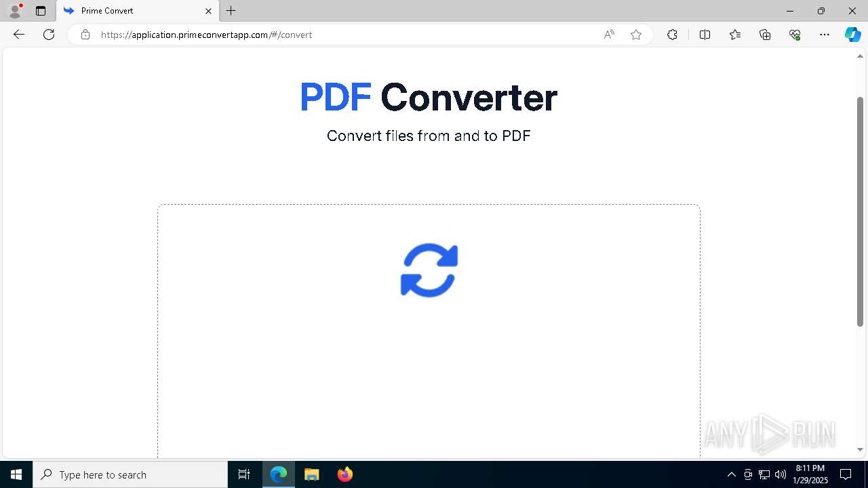Viewport: 868px width, 488px height.
Task: Open Microsoft Edge from taskbar
Action: click(279, 474)
